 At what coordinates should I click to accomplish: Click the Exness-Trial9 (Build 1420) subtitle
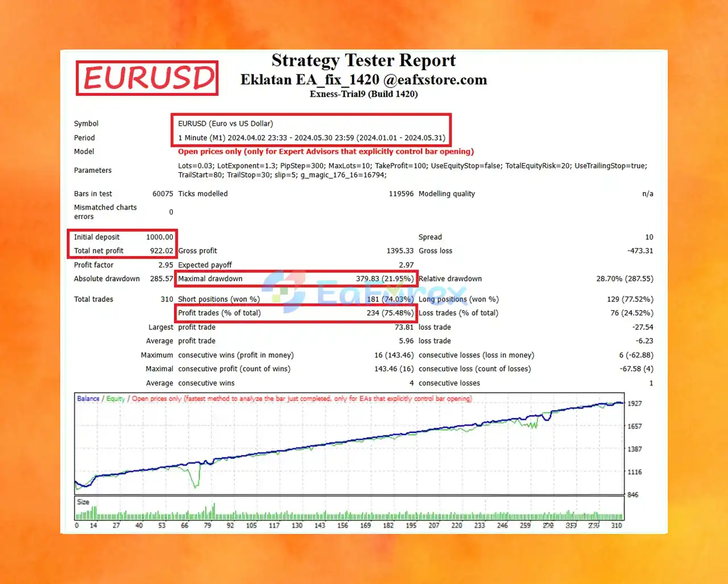point(363,94)
